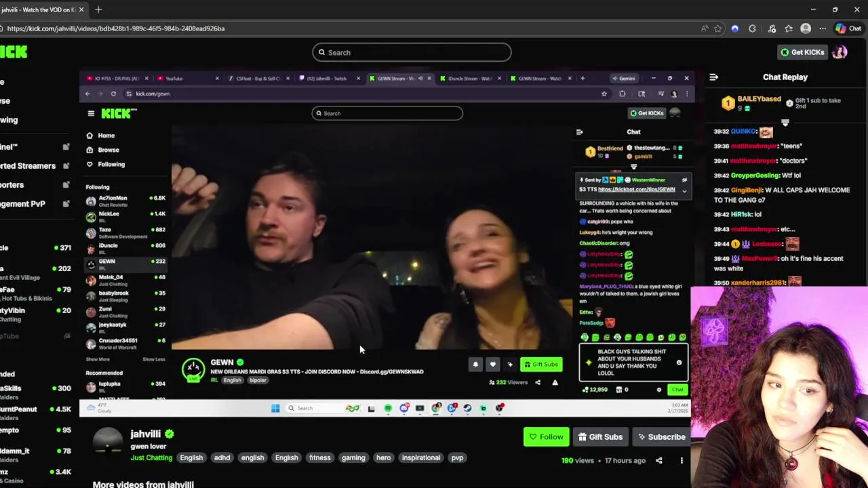Collapse the Chat Replay panel
The image size is (868, 488).
point(713,77)
